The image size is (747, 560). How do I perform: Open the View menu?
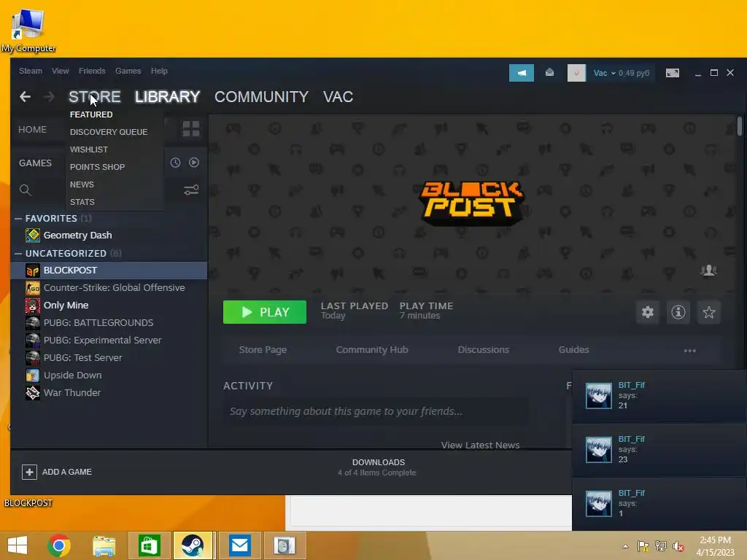(60, 71)
